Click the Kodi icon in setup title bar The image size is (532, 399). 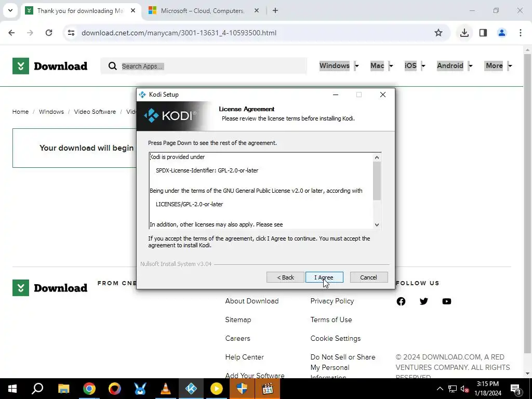tap(142, 95)
